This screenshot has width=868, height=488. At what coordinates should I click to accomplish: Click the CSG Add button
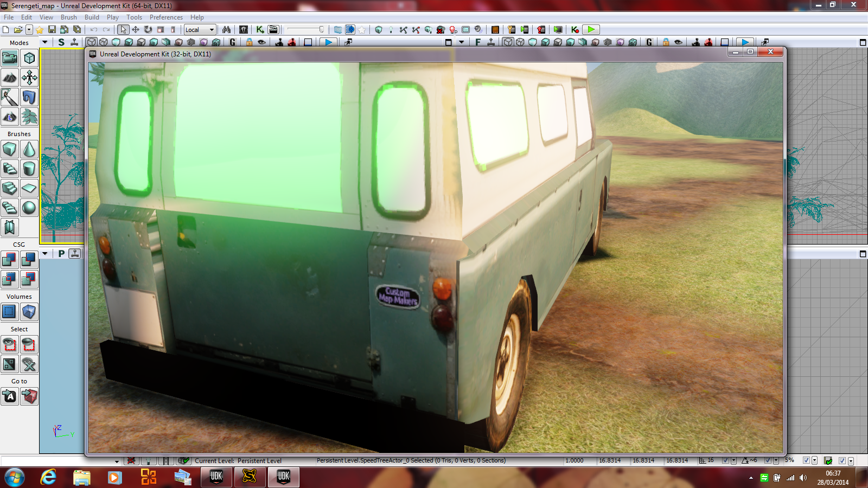[x=9, y=260]
